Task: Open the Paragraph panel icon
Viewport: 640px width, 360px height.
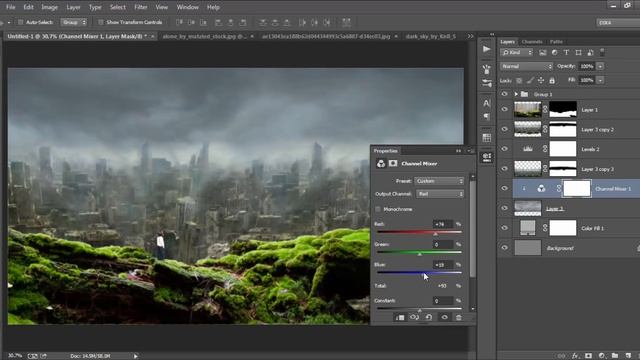Action: [487, 117]
